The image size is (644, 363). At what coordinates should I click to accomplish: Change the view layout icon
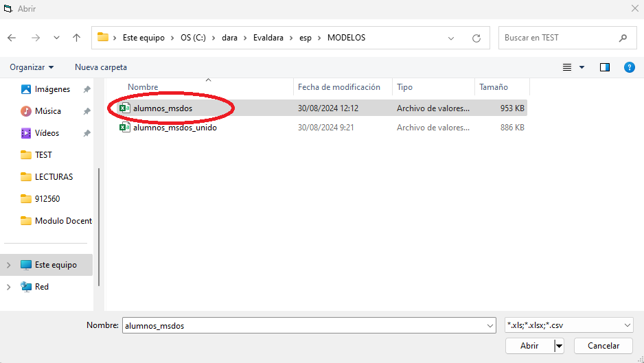567,67
